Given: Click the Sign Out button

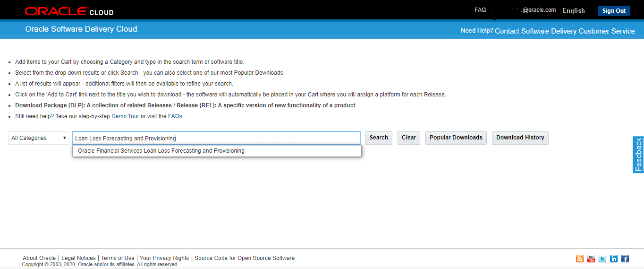Looking at the screenshot, I should [x=614, y=11].
